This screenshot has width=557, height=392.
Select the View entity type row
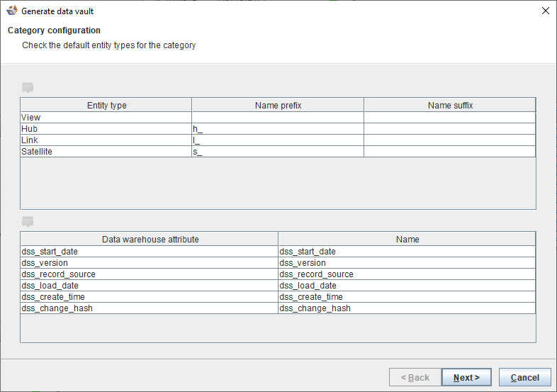tap(106, 118)
